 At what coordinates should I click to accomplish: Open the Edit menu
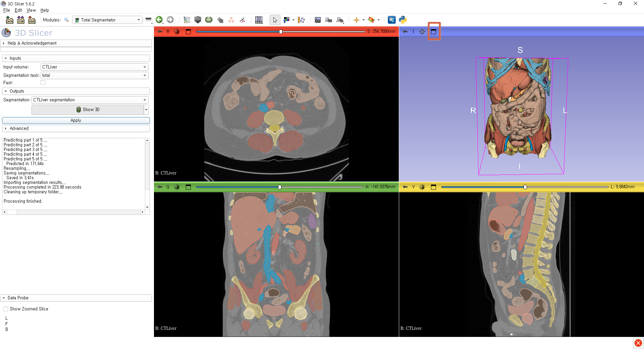(18, 10)
